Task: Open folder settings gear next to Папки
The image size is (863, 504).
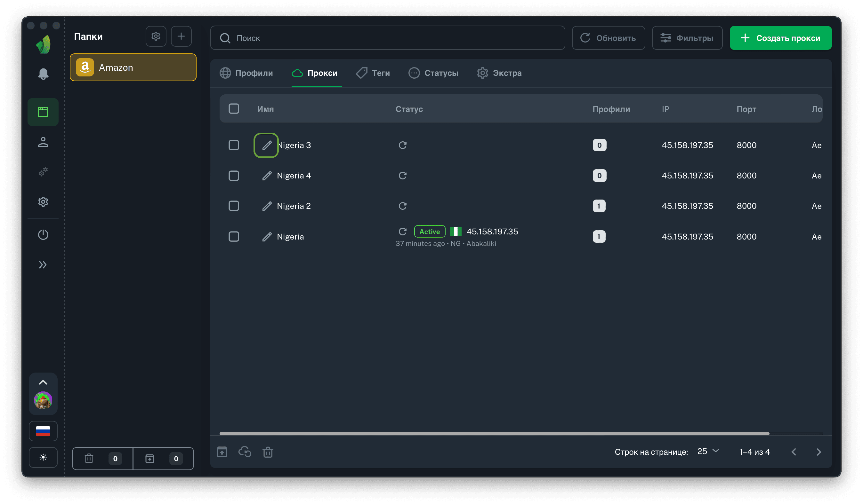Action: point(156,36)
